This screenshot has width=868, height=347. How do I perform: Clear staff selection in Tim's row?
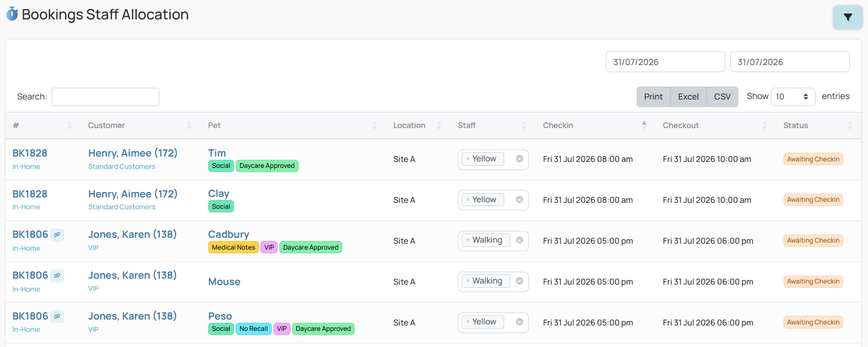519,159
